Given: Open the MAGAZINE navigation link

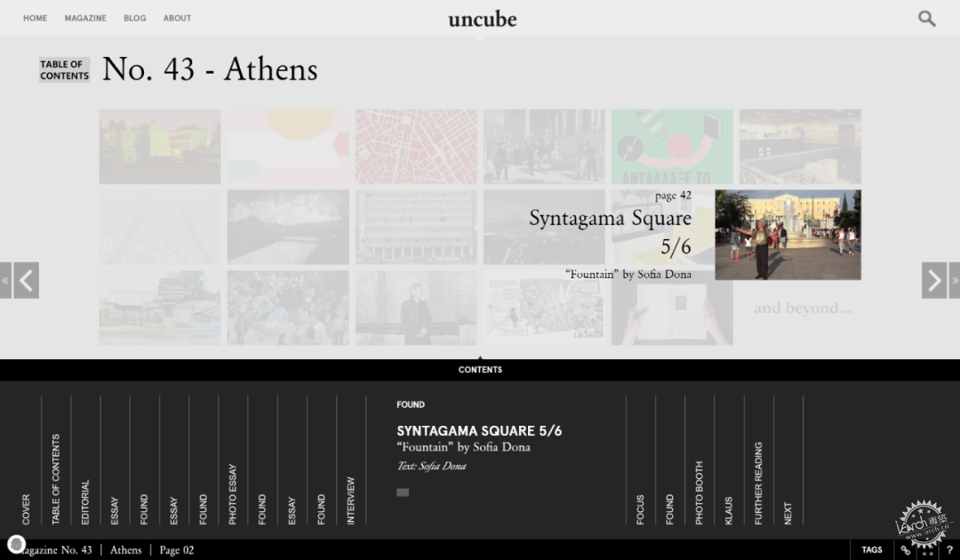Looking at the screenshot, I should tap(85, 19).
